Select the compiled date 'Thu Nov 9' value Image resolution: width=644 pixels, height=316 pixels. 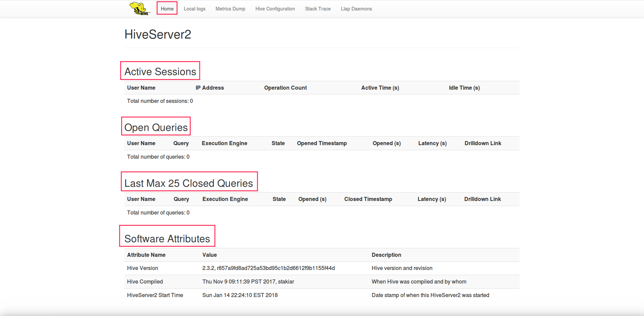click(x=248, y=281)
